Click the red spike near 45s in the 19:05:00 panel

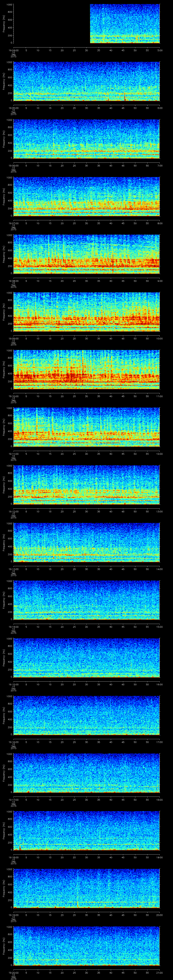(124, 97)
